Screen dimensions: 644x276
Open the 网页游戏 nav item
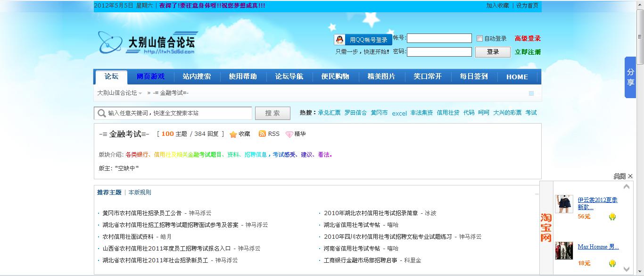coord(150,76)
